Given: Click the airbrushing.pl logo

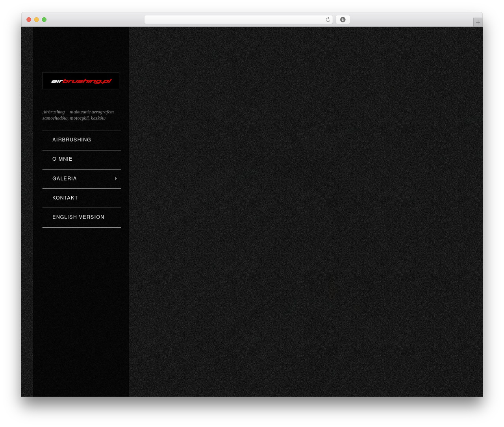Looking at the screenshot, I should [x=81, y=81].
